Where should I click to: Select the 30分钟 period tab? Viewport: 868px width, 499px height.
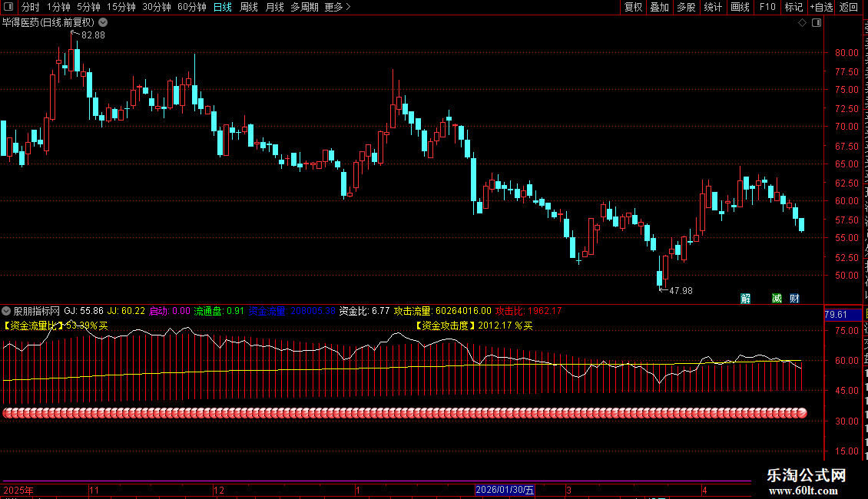(x=156, y=7)
